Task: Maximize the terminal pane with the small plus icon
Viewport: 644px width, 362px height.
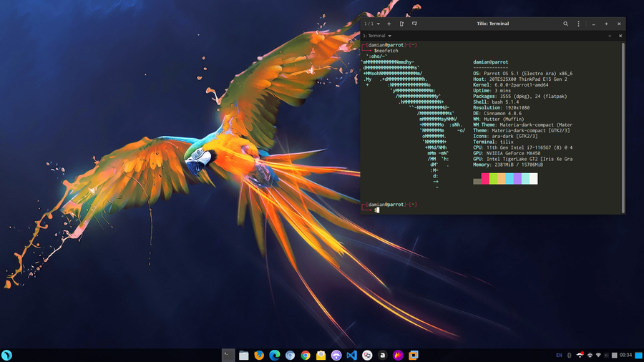Action: [x=610, y=36]
